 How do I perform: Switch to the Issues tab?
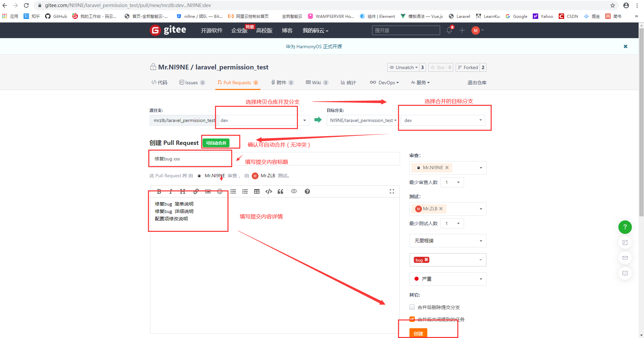[x=191, y=83]
